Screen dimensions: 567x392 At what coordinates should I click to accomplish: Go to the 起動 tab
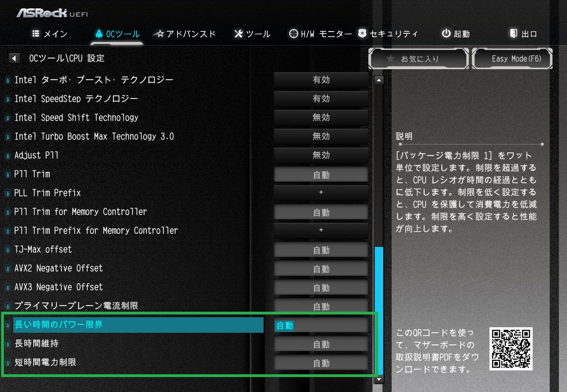click(456, 34)
